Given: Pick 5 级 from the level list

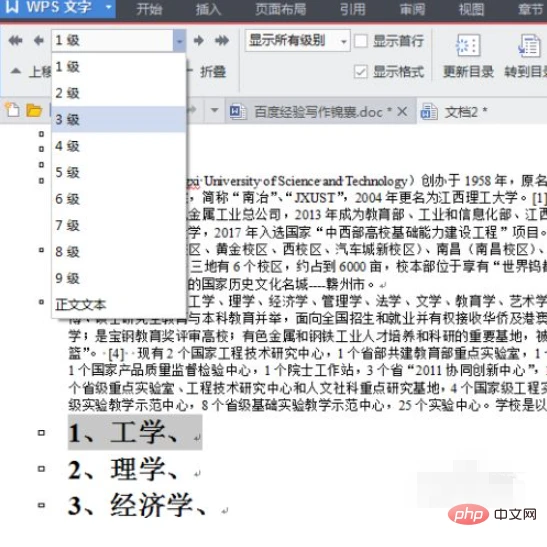Looking at the screenshot, I should pos(119,172).
